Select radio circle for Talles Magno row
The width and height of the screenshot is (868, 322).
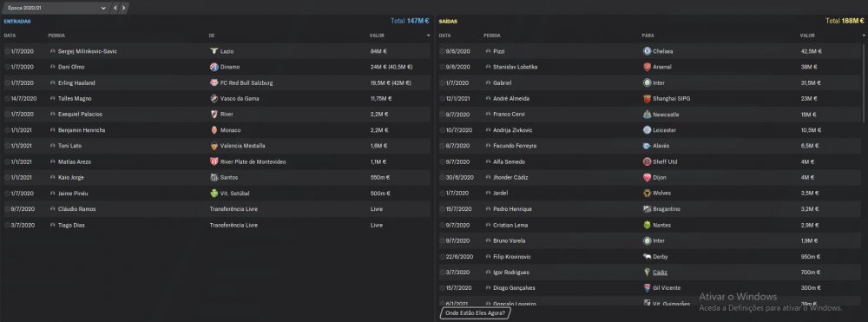(x=7, y=98)
